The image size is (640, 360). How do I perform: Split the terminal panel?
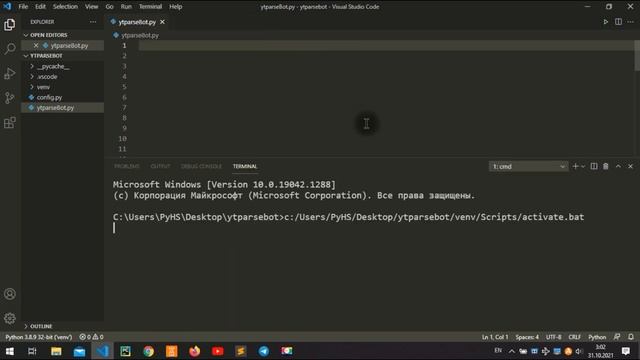tap(594, 166)
